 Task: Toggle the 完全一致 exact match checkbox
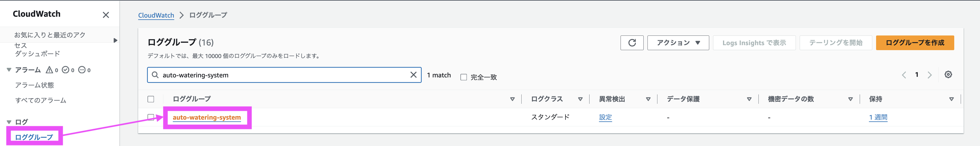tap(464, 77)
